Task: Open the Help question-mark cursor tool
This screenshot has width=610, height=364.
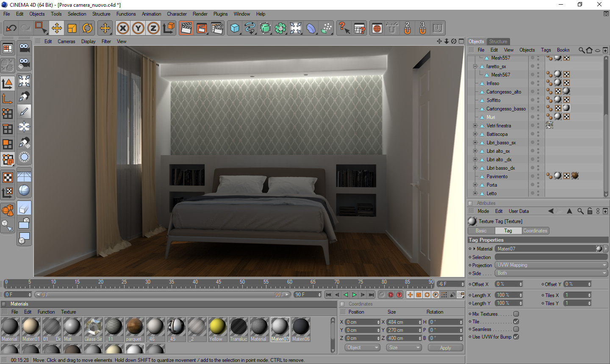Action: (x=344, y=28)
